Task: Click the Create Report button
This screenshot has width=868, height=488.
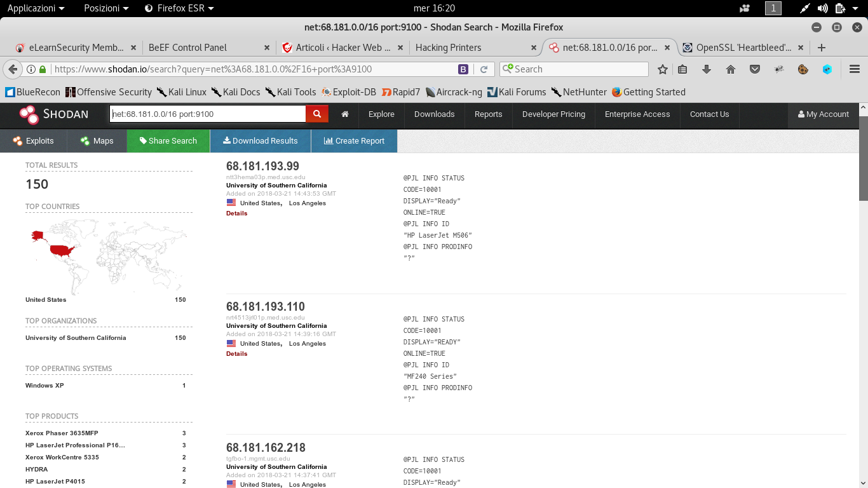Action: click(354, 141)
